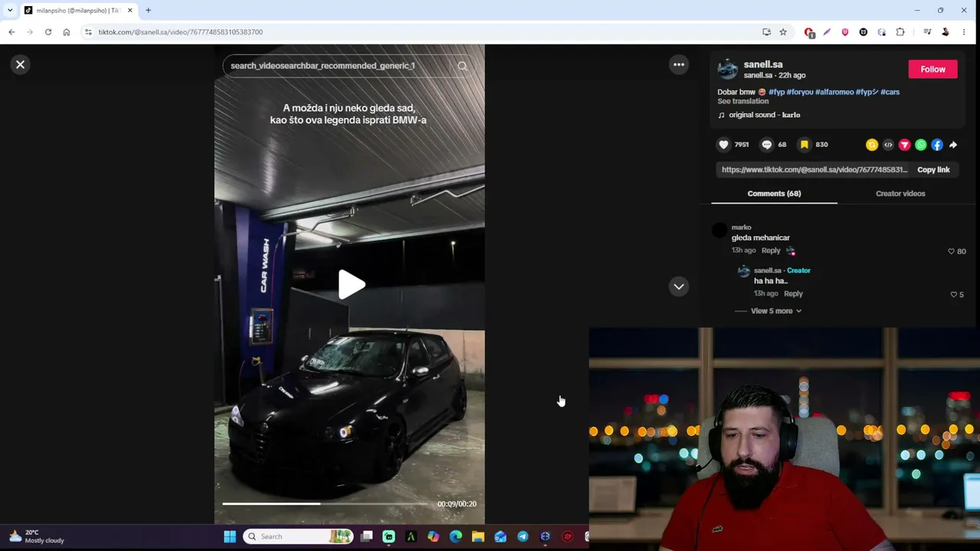Open the purple feather extension
This screenshot has width=980, height=551.
pyautogui.click(x=827, y=32)
